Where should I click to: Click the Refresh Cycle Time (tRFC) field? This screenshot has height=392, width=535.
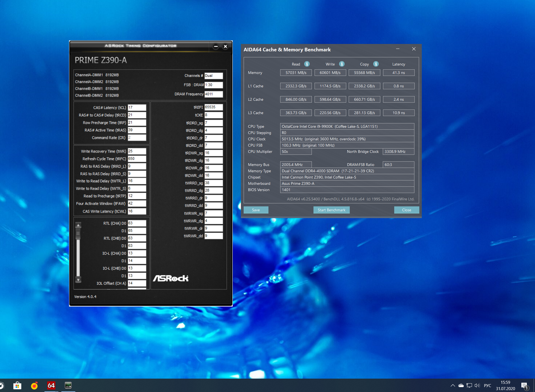137,159
